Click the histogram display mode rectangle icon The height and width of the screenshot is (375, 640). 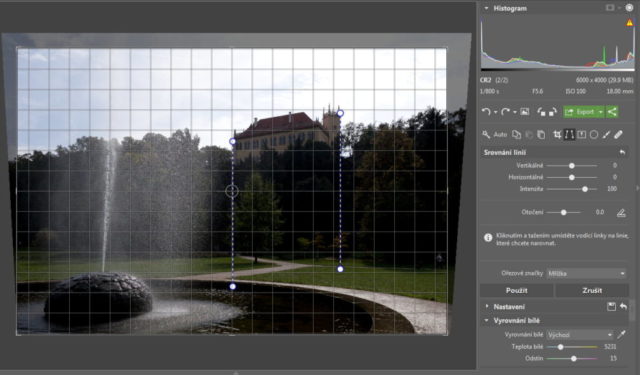pos(610,8)
